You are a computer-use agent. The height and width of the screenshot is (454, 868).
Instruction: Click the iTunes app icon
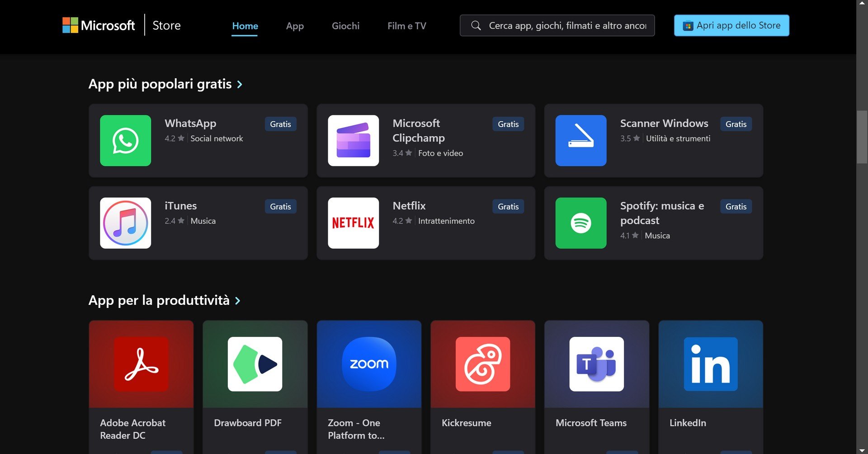pos(125,223)
